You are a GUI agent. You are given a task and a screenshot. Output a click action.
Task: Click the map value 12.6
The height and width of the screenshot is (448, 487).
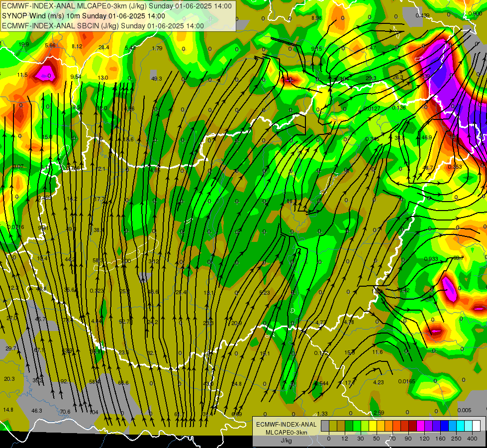click(128, 139)
